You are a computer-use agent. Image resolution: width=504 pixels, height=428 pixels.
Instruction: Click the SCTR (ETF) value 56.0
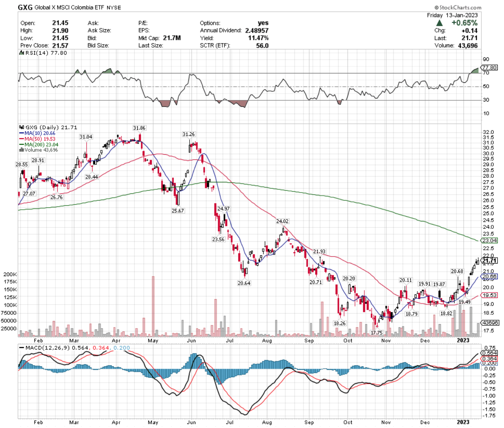[262, 45]
